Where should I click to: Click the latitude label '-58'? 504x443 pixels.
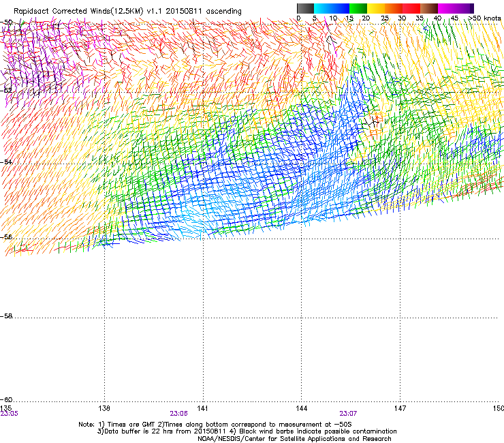tap(6, 316)
